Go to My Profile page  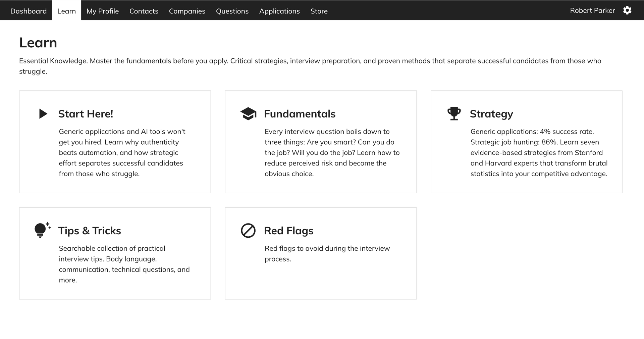tap(103, 11)
